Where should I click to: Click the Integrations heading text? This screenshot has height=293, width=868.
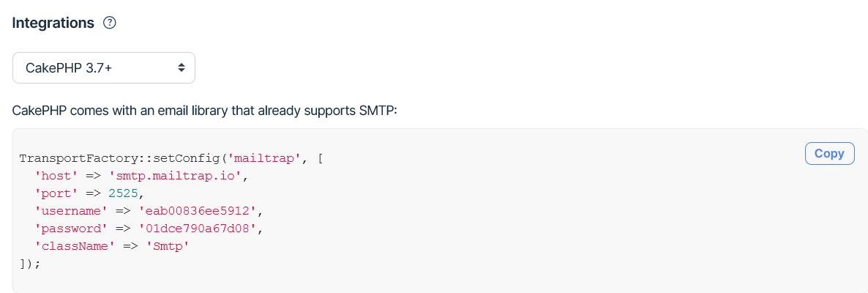(53, 23)
